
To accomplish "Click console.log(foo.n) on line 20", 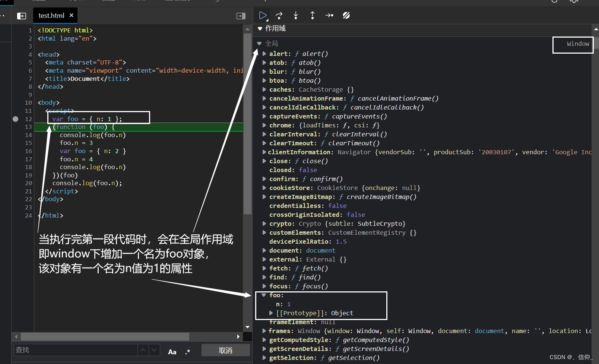I will tap(87, 183).
